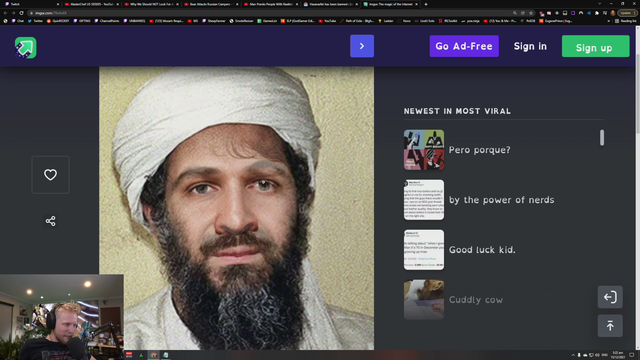Open the Path of Exile bookmark
Image resolution: width=640 pixels, height=360 pixels.
pyautogui.click(x=357, y=21)
